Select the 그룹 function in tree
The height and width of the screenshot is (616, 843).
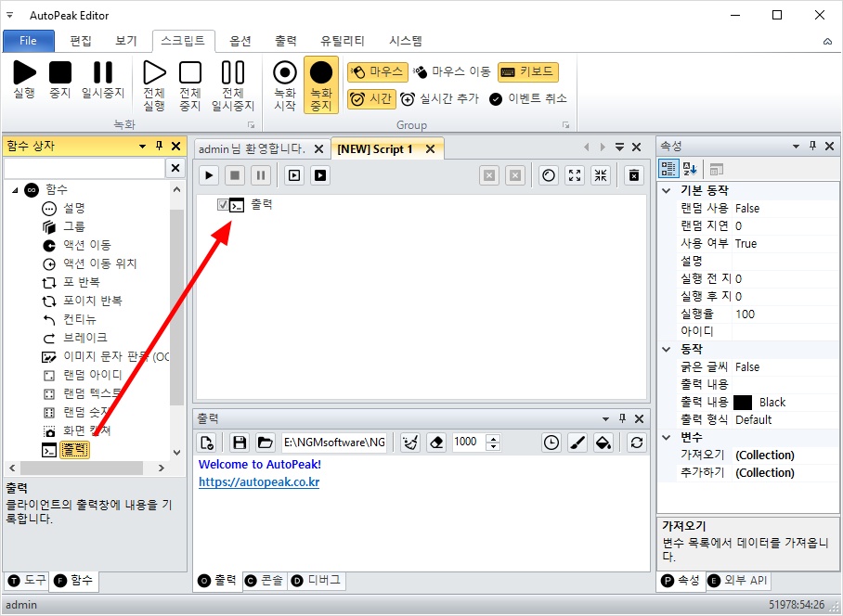click(x=74, y=226)
